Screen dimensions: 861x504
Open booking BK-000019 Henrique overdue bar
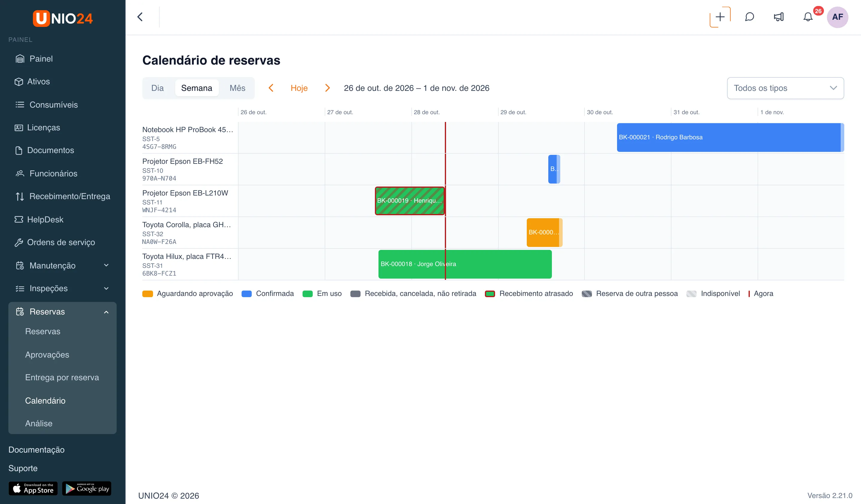pyautogui.click(x=410, y=201)
